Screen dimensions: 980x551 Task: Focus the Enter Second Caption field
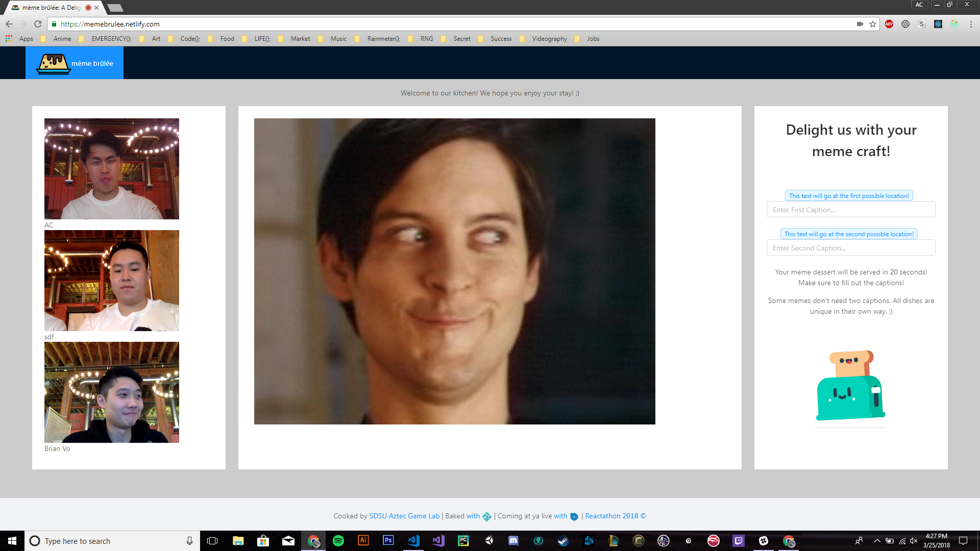850,248
